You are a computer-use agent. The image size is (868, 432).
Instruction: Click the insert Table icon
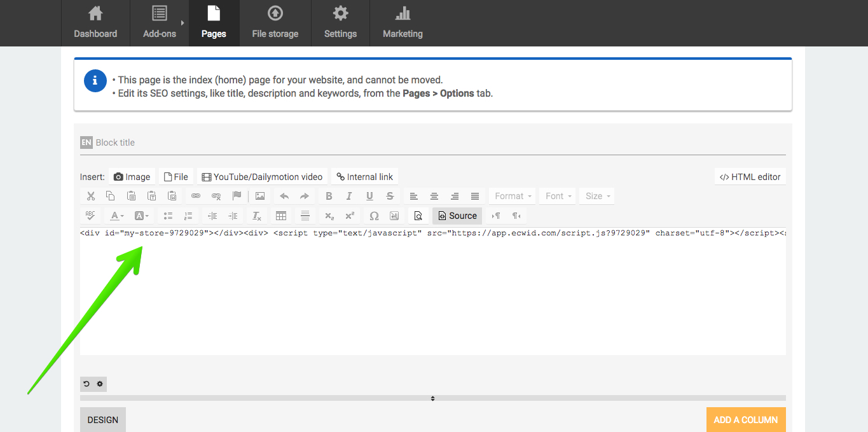point(281,216)
